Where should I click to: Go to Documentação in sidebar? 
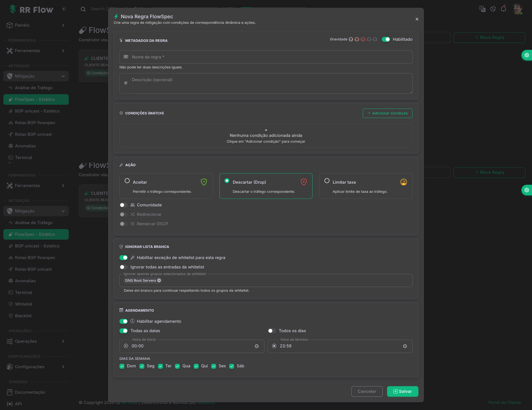pyautogui.click(x=30, y=392)
